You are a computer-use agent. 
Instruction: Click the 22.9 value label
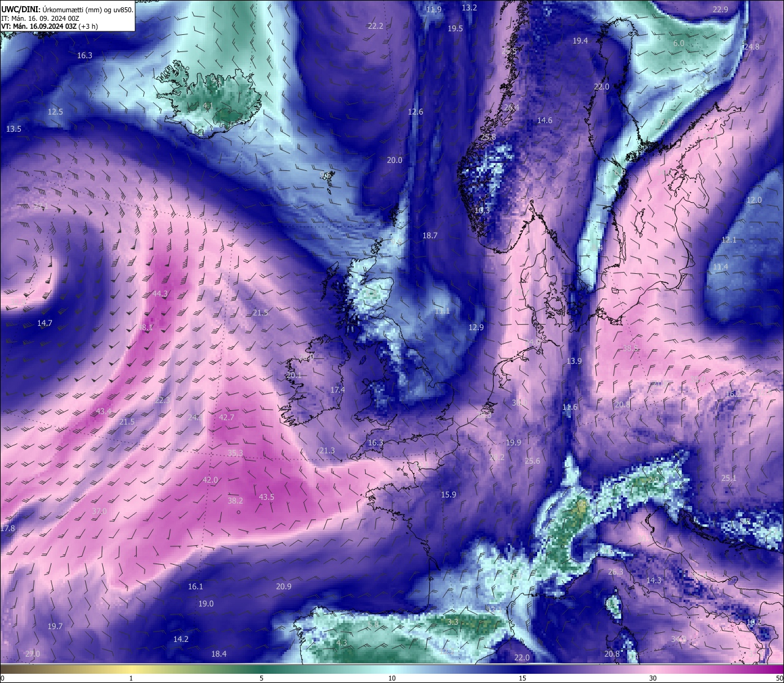click(x=720, y=9)
